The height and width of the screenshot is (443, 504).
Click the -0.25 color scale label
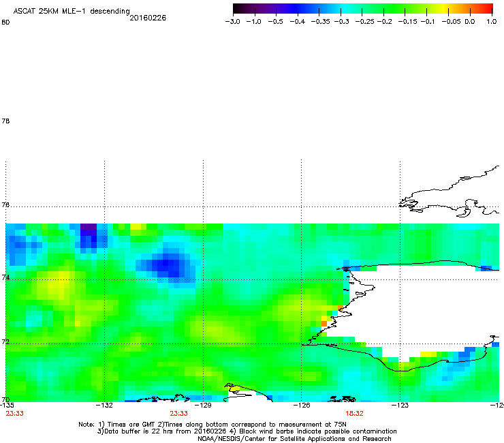coord(365,22)
